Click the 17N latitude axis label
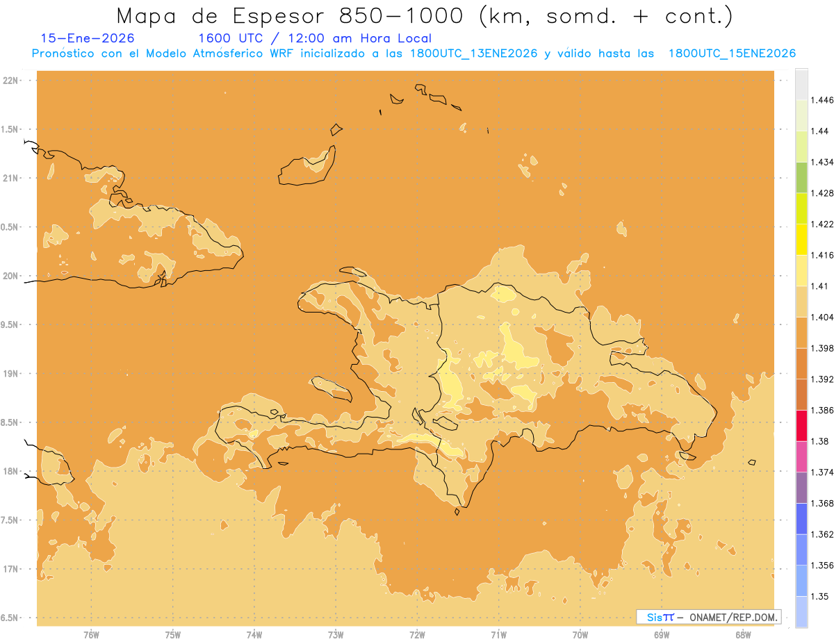The width and height of the screenshot is (834, 644). pyautogui.click(x=10, y=570)
